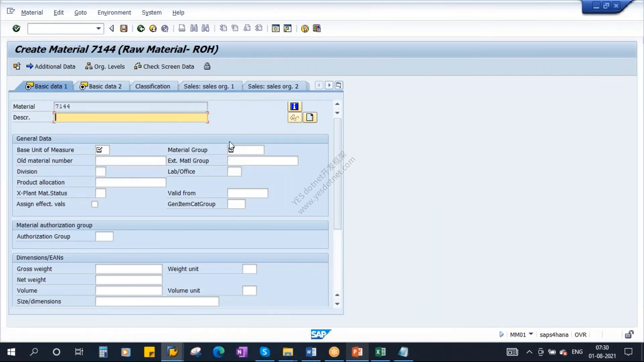This screenshot has height=362, width=644.
Task: Click the Base Unit of Measure checkbox field
Action: tap(102, 150)
